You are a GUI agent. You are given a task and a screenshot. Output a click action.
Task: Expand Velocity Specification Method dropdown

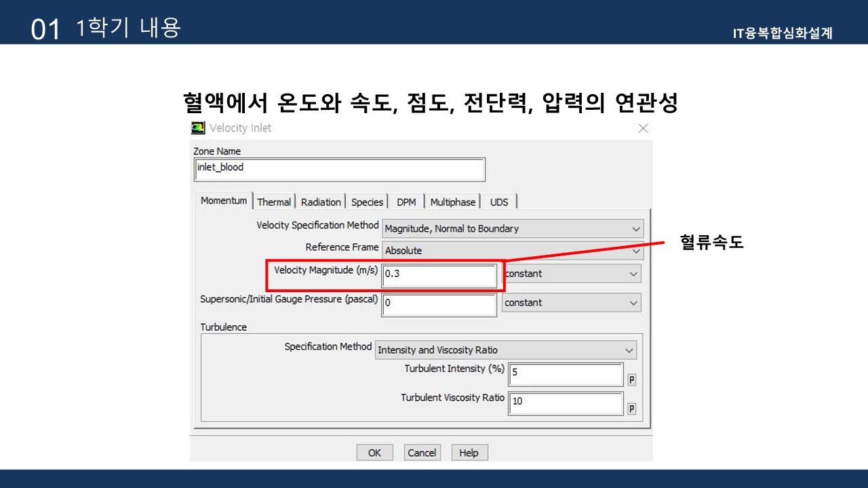pyautogui.click(x=512, y=229)
